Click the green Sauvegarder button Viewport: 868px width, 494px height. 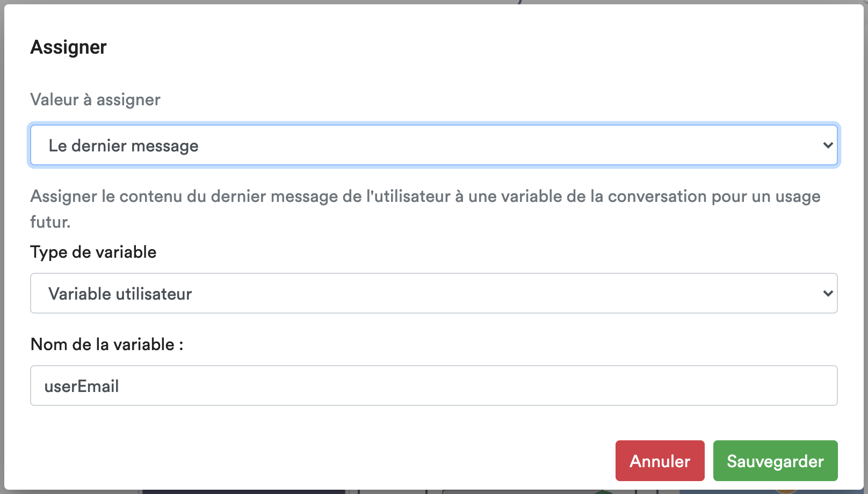[775, 461]
